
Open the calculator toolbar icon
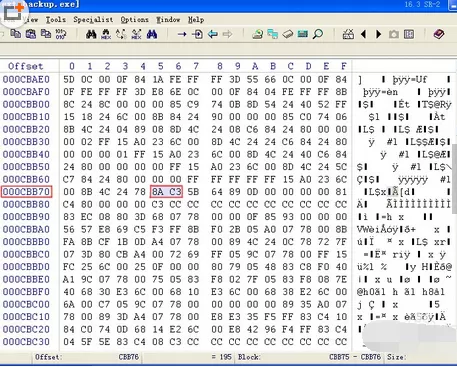tap(348, 34)
